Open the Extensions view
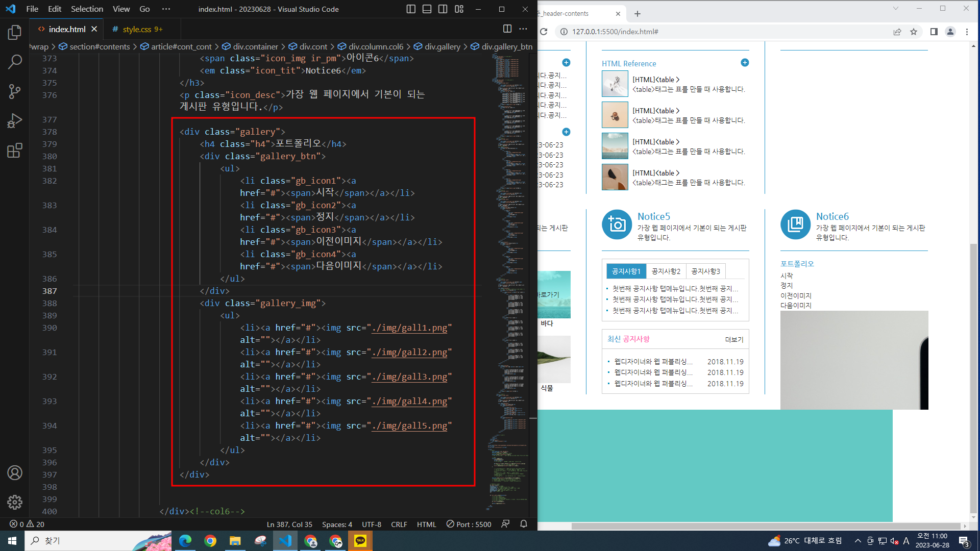The image size is (980, 551). [15, 151]
